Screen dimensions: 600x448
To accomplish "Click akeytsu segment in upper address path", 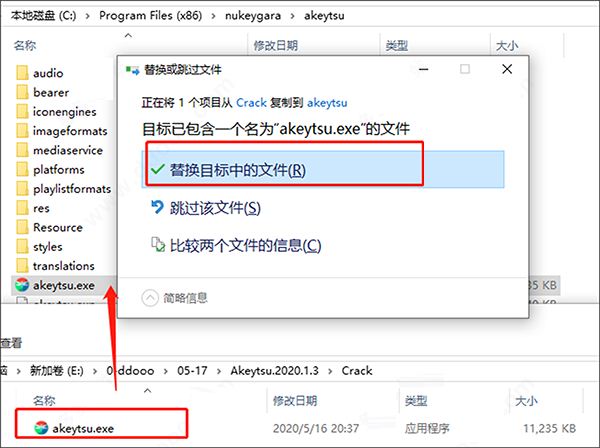I will (324, 15).
